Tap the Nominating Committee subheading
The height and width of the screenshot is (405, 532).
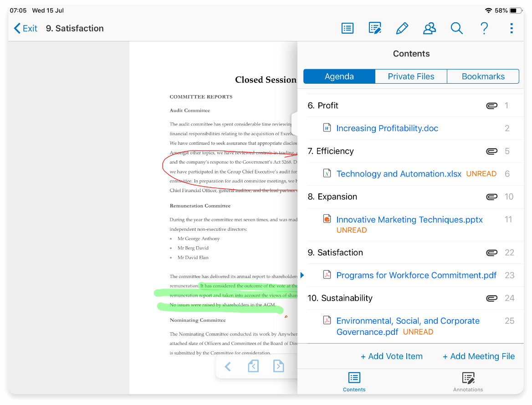click(x=198, y=320)
